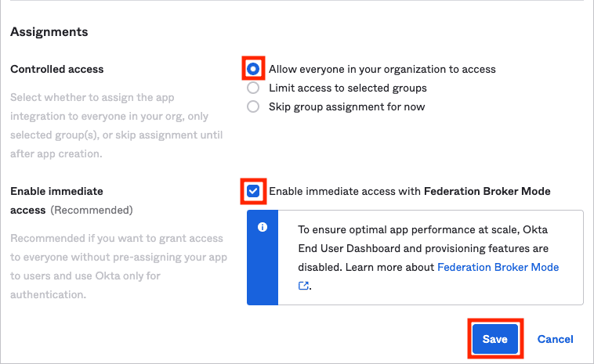Click the Assignments section heading

coord(49,32)
